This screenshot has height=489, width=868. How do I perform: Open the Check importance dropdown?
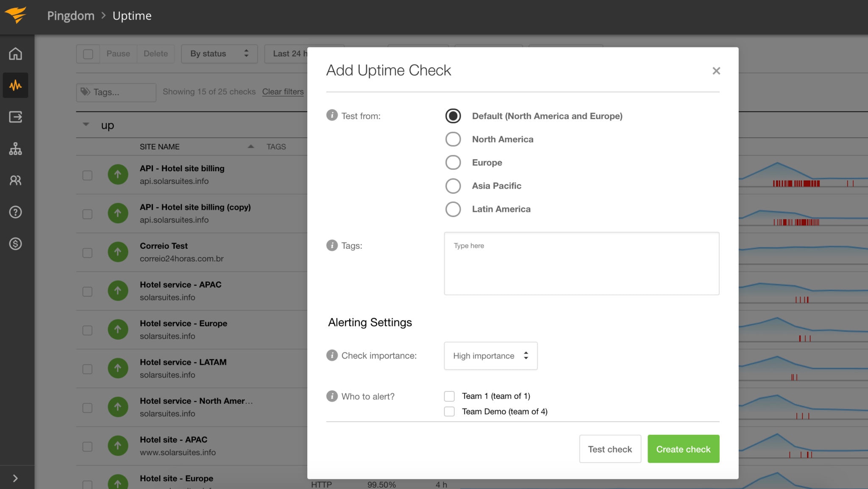click(490, 356)
